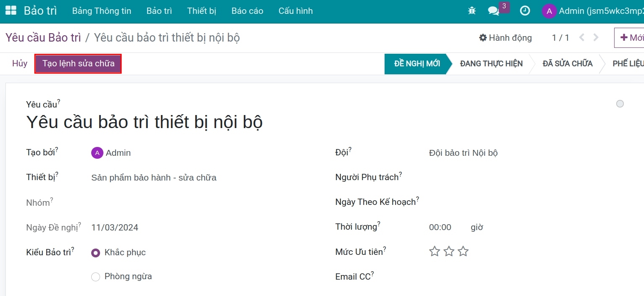Open the Bảo trì menu item

coord(159,11)
